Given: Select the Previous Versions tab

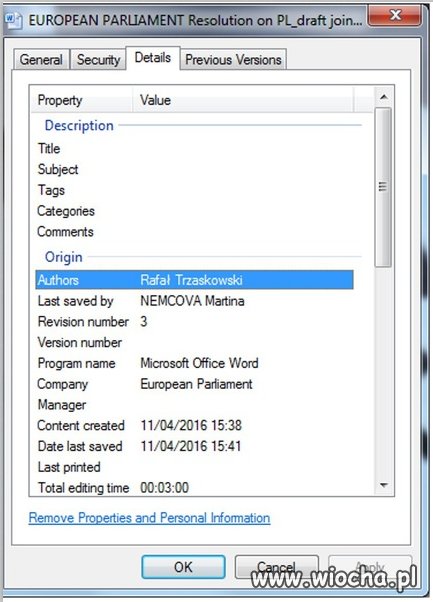Looking at the screenshot, I should [x=233, y=60].
